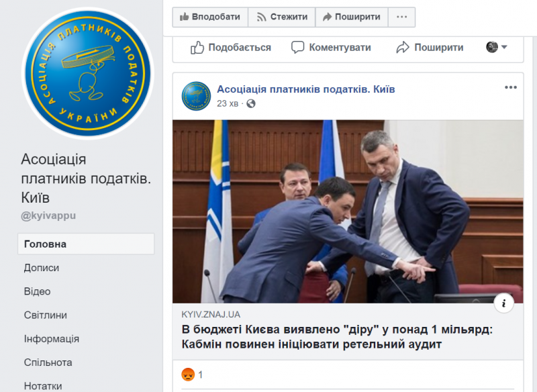Screen dimensions: 537x392
Task: Click the Коментувати speech bubble
Action: click(x=331, y=47)
